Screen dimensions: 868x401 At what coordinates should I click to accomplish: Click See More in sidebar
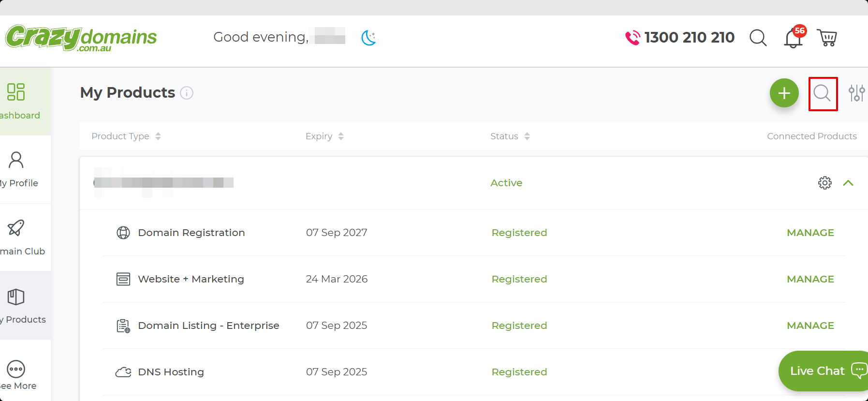(25, 373)
